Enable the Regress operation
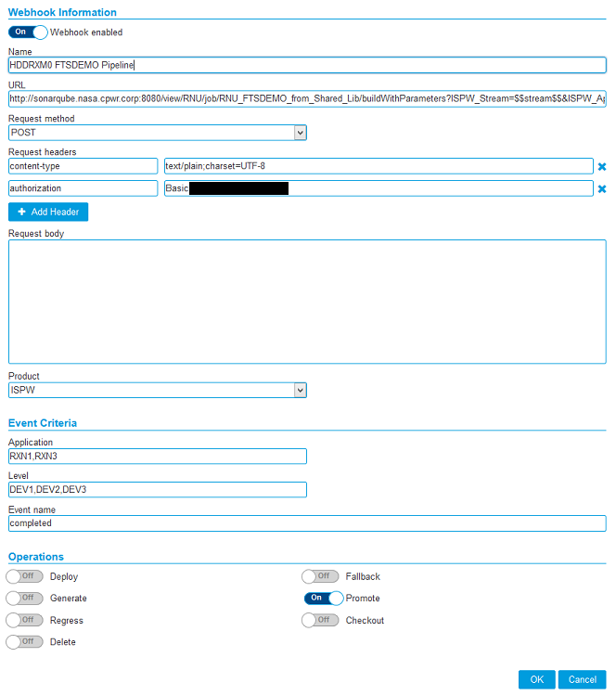This screenshot has width=616, height=696. click(x=24, y=620)
